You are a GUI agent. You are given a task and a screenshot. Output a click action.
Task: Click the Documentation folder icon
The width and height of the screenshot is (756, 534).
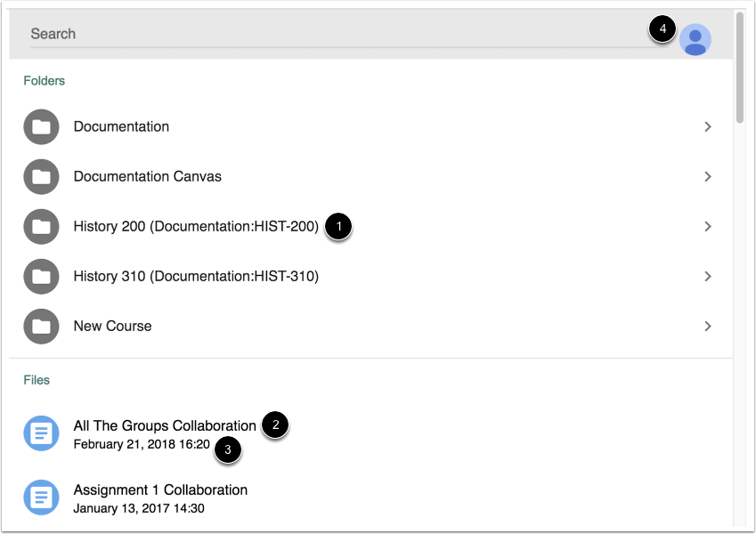click(x=41, y=127)
